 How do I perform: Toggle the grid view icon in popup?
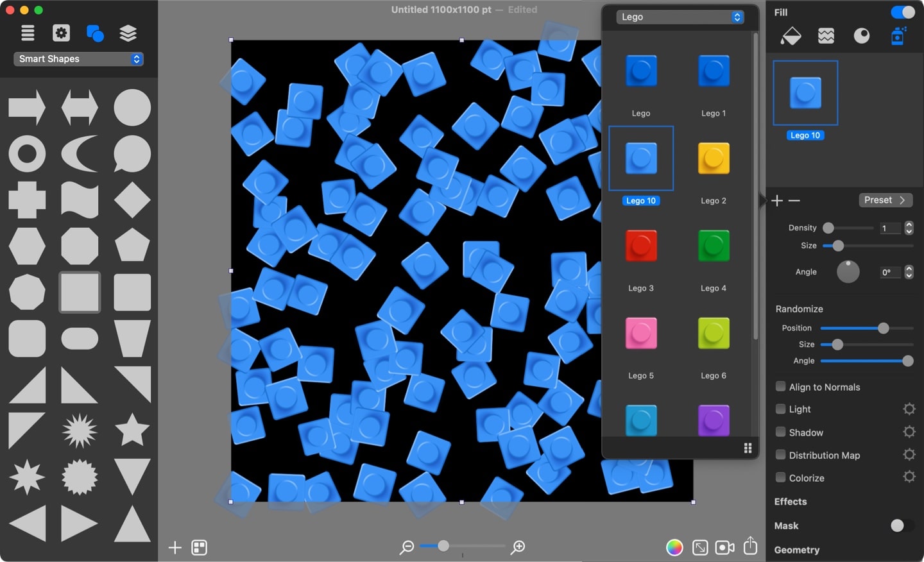pos(748,448)
